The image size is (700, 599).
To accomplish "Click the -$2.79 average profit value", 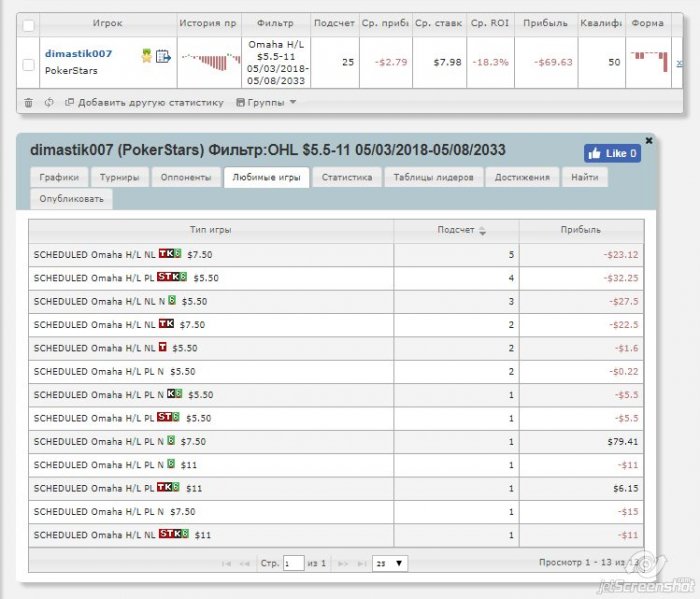I will point(391,62).
